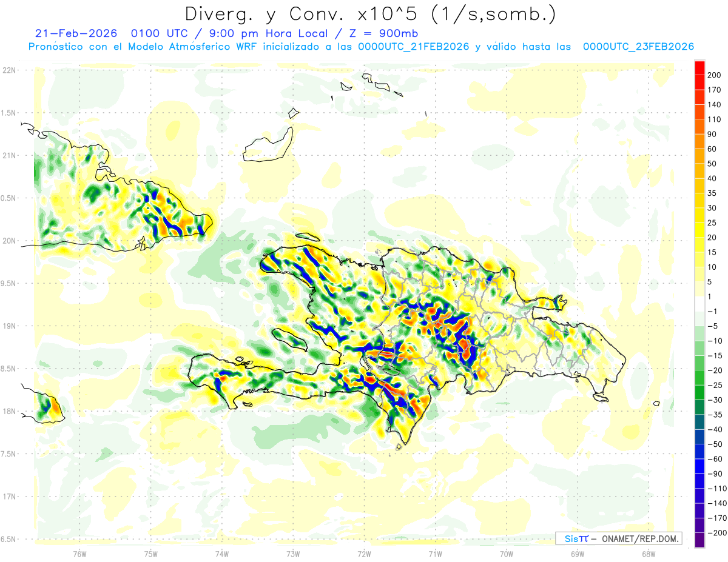Click the red color bar segment above 200
728x562 pixels.
[699, 67]
